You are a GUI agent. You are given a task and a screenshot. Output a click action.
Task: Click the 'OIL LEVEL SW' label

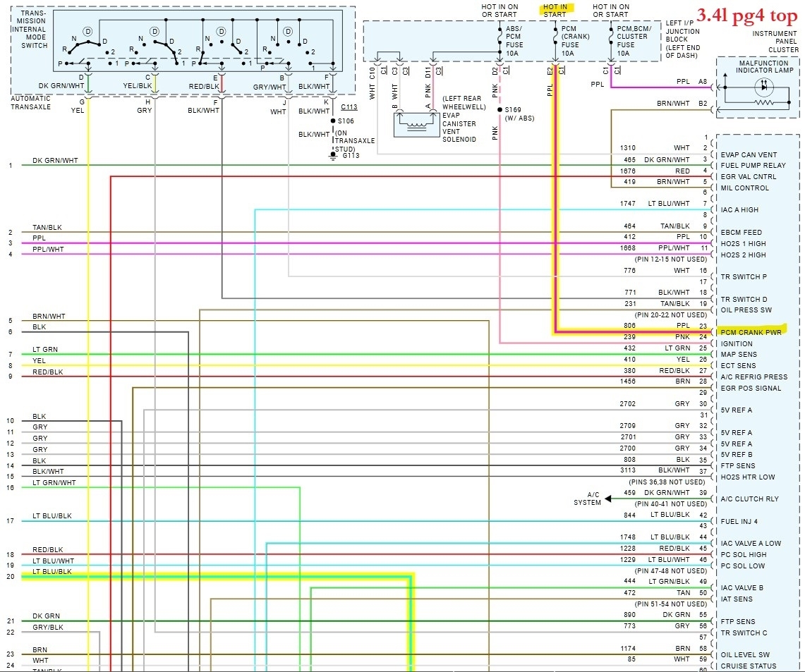[745, 655]
